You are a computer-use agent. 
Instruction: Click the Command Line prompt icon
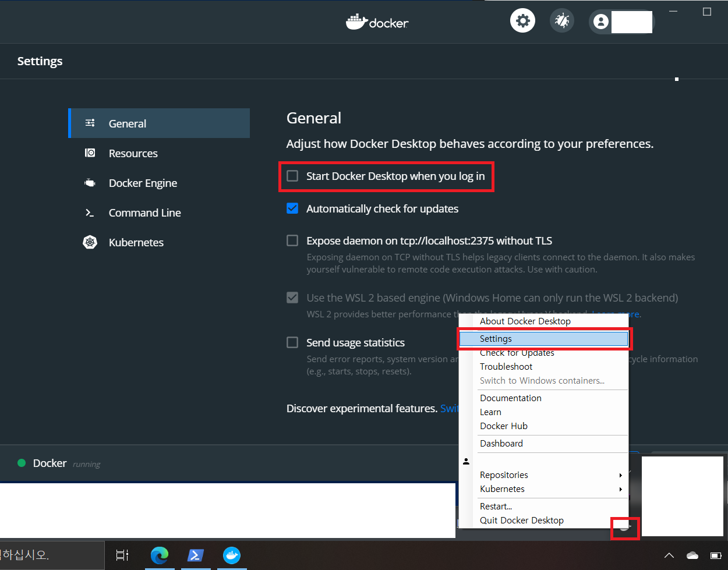[90, 213]
